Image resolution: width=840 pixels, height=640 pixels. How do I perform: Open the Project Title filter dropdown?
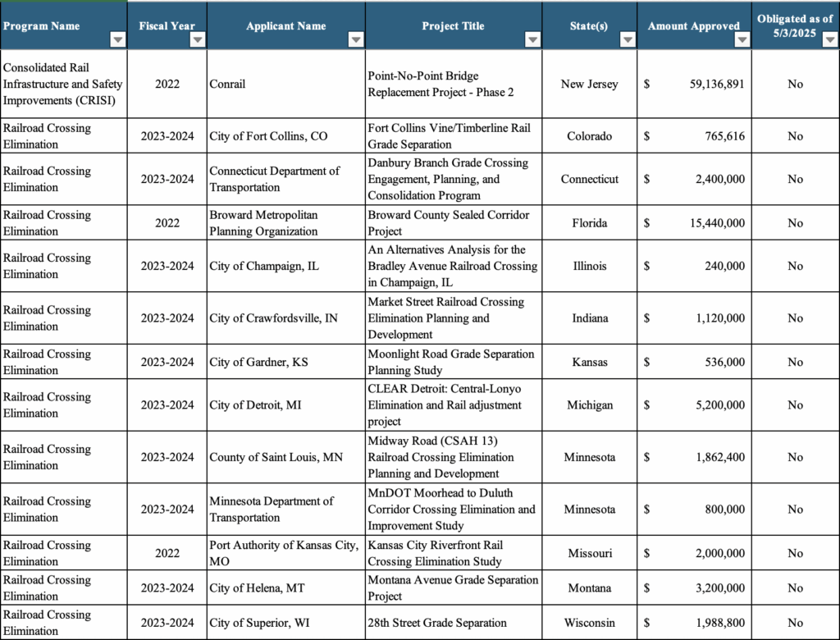coord(532,39)
